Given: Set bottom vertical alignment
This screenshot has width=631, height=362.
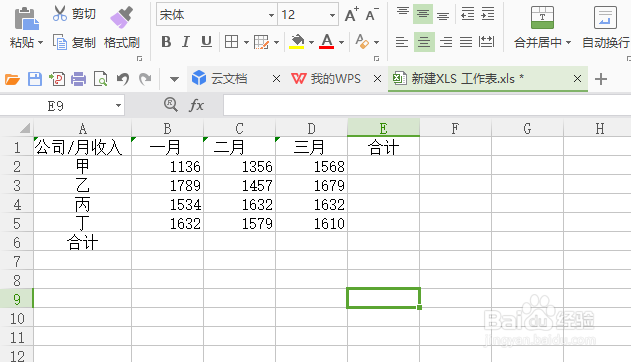Looking at the screenshot, I should click(x=443, y=15).
